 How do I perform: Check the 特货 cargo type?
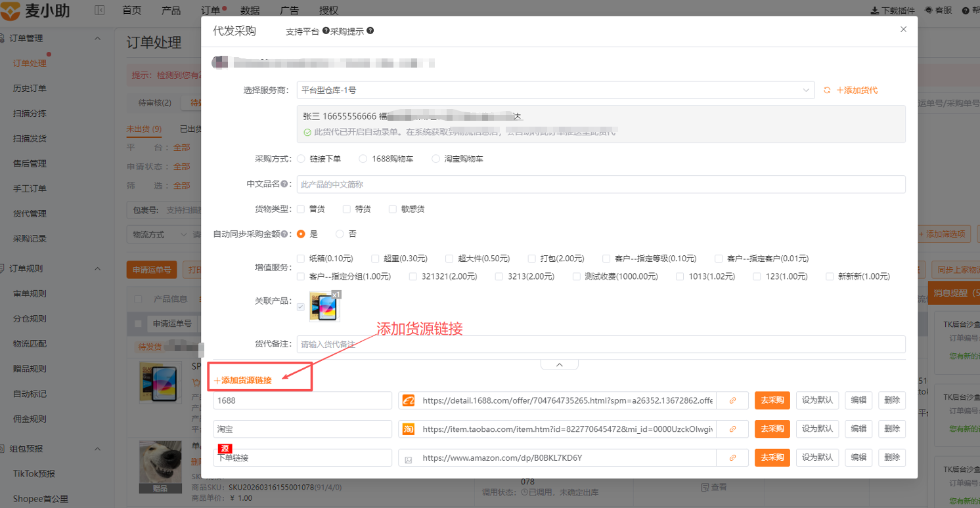[347, 209]
